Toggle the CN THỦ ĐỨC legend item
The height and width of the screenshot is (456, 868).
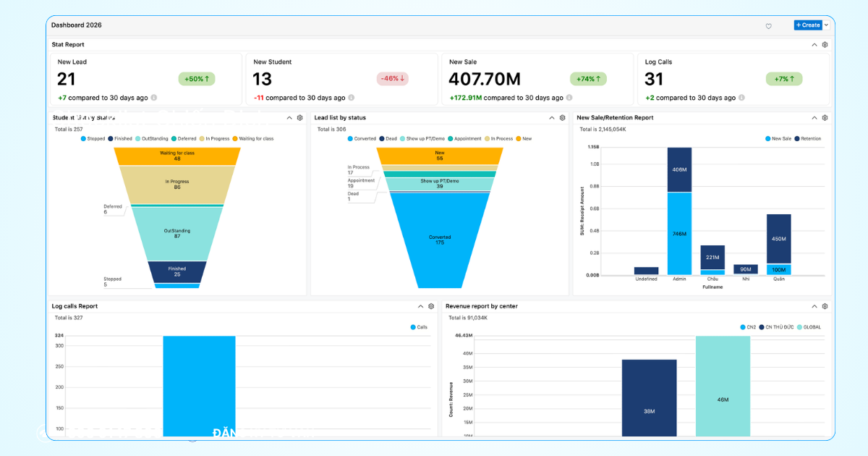tap(775, 327)
